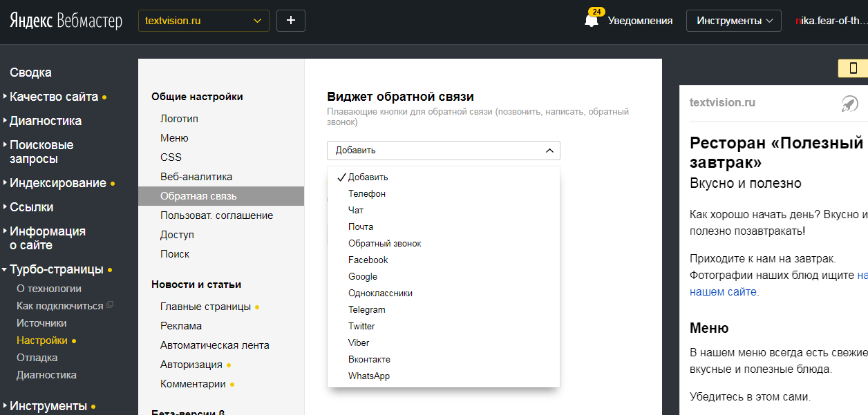Click the plus button to add site

click(x=290, y=21)
